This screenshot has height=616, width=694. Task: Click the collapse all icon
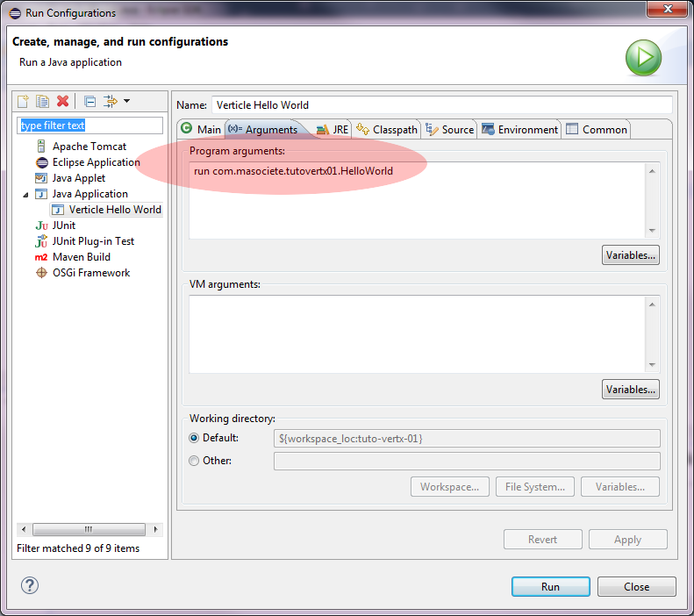point(89,101)
